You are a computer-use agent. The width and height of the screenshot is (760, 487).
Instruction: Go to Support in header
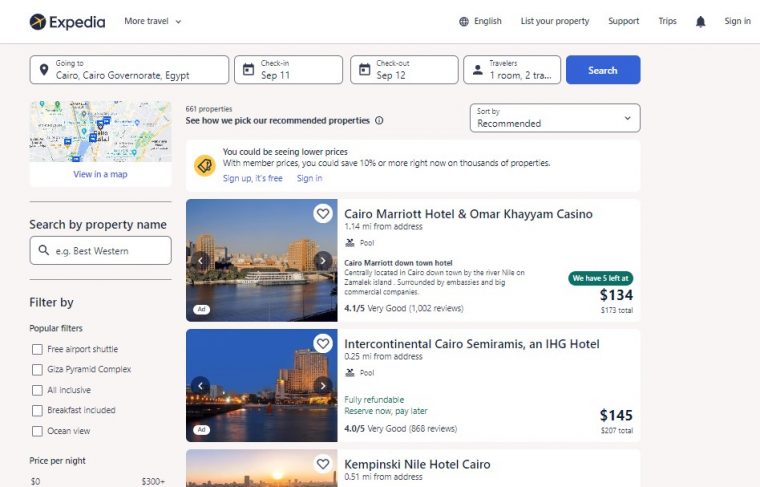tap(623, 21)
